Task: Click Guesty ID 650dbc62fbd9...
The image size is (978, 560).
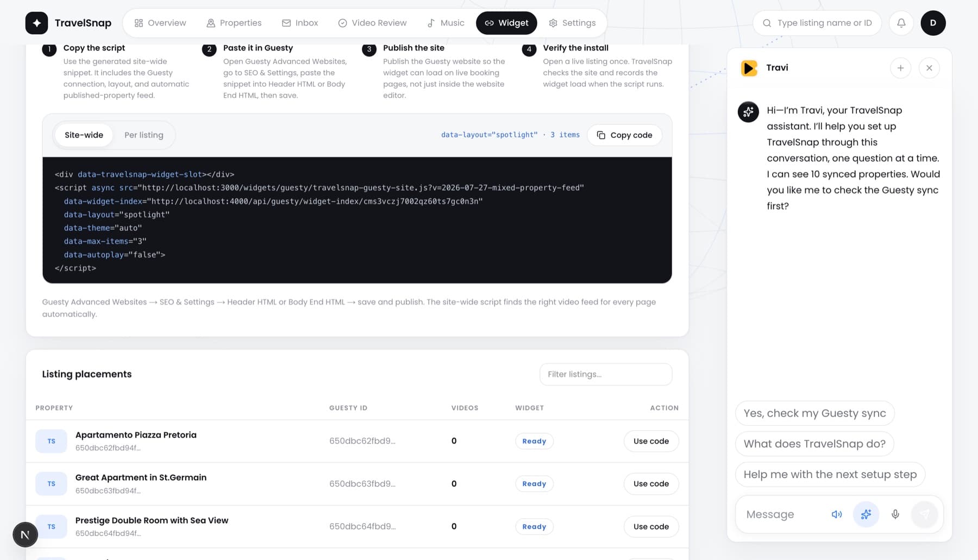Action: point(362,441)
